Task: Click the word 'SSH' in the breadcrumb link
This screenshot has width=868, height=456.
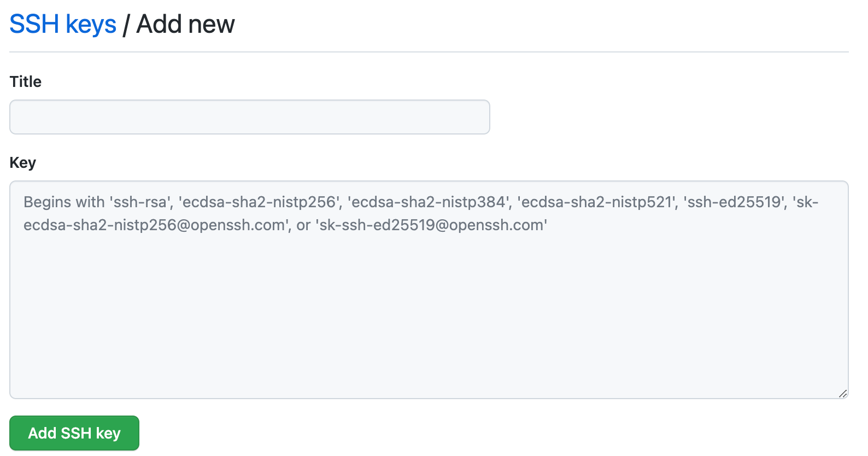Action: [x=34, y=24]
